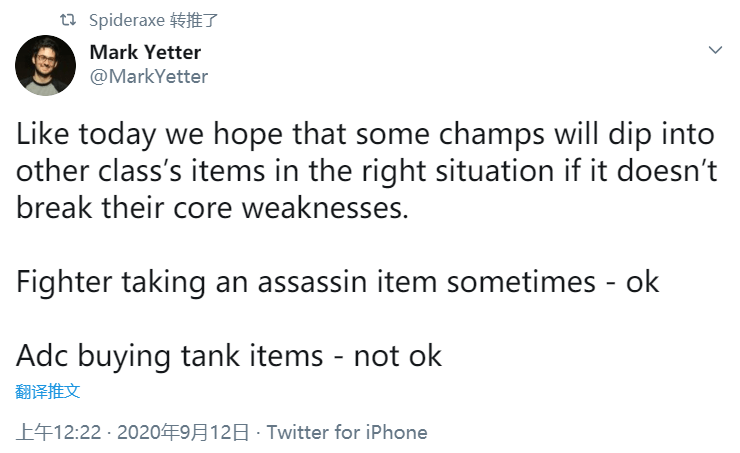Image resolution: width=740 pixels, height=453 pixels.
Task: Open the @MarkYetter handle link
Action: 149,76
